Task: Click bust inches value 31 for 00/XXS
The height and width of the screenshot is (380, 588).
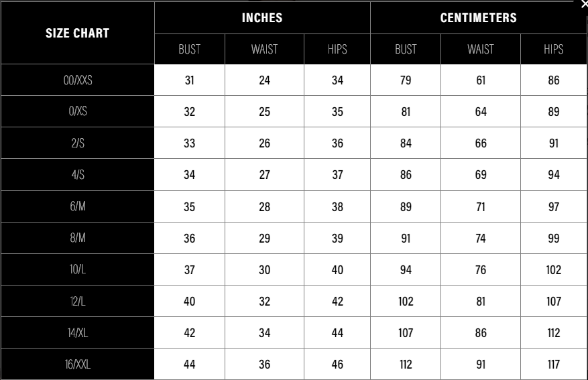Action: tap(189, 80)
